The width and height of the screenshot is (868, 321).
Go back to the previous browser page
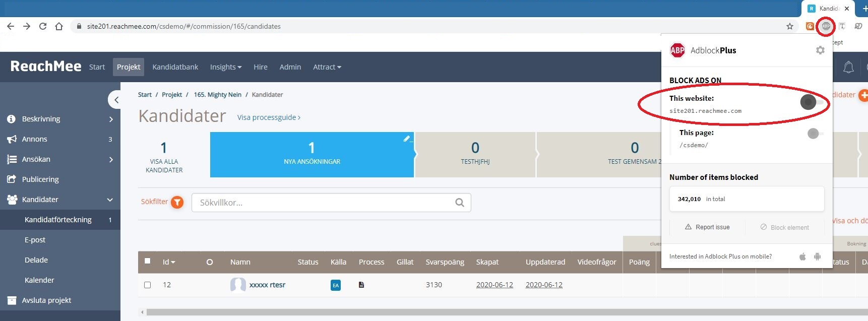point(11,26)
